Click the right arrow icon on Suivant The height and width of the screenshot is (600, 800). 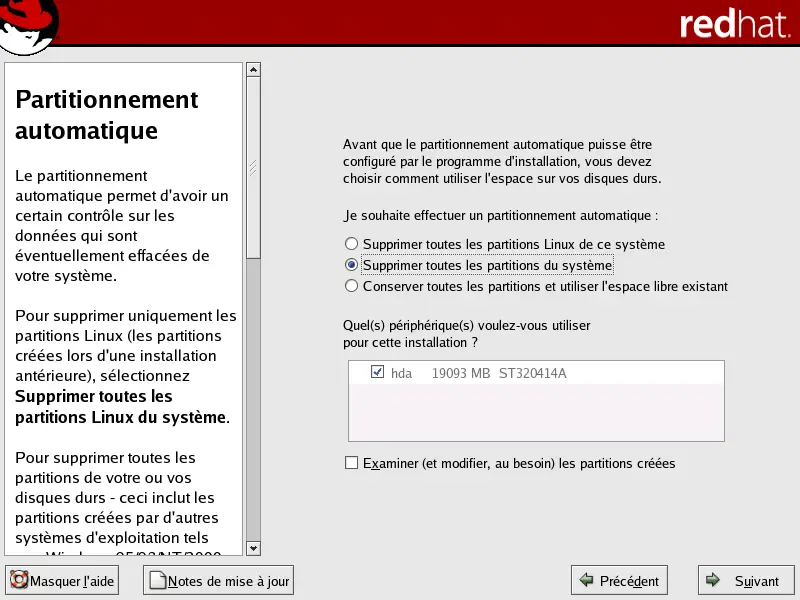click(x=712, y=580)
